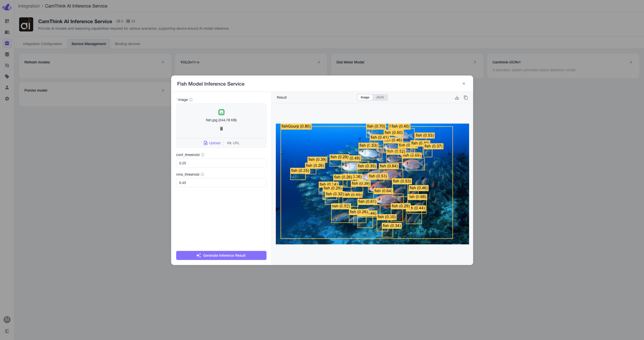This screenshot has height=340, width=644.
Task: Expand the Dial Meter Model card
Action: [475, 62]
